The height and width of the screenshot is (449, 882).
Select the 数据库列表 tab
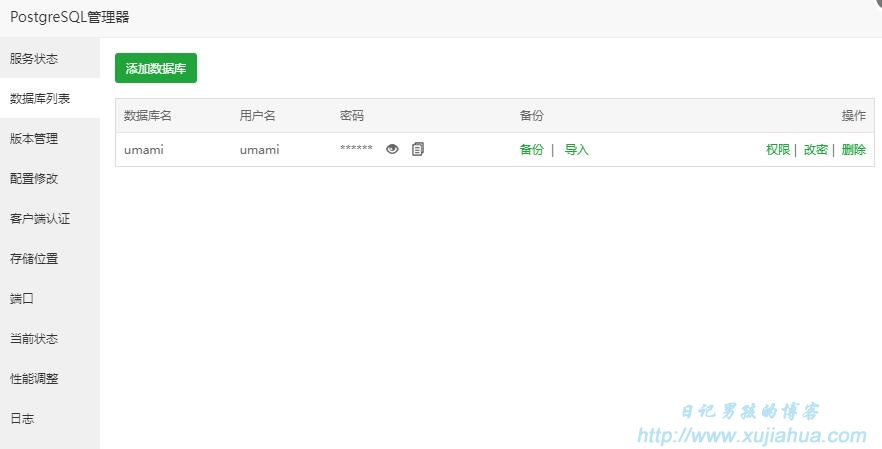50,98
